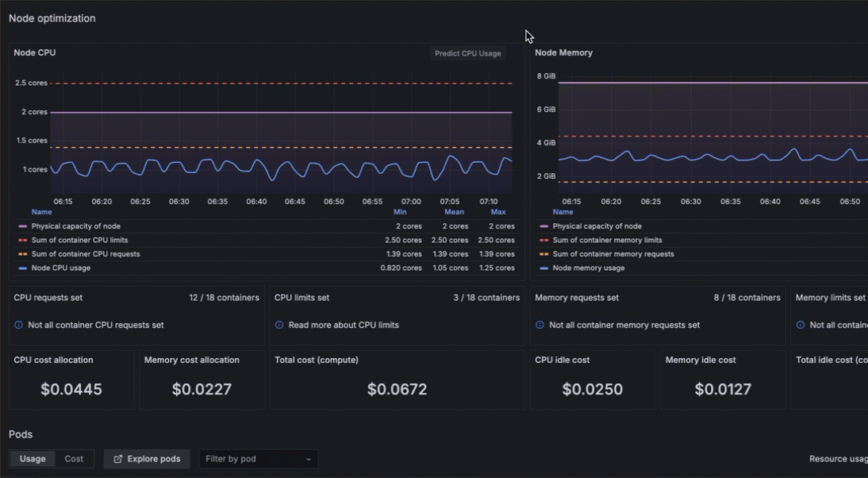Click info icon next to "Read more about CPU limits"
This screenshot has width=868, height=478.
[x=279, y=325]
